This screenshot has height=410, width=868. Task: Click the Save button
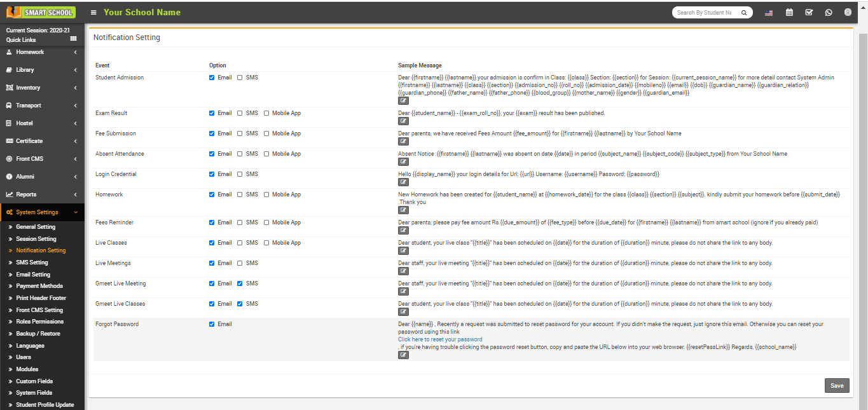tap(836, 385)
